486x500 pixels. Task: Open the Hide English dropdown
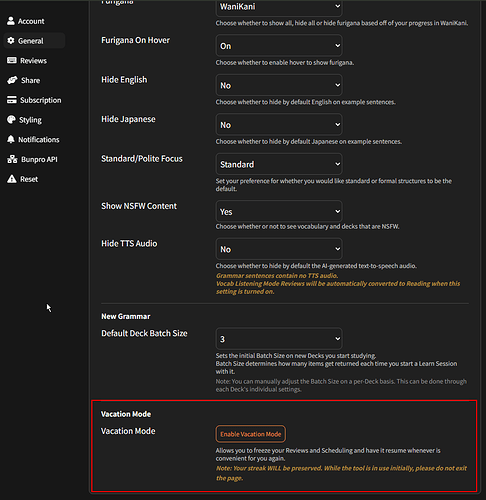[x=279, y=85]
